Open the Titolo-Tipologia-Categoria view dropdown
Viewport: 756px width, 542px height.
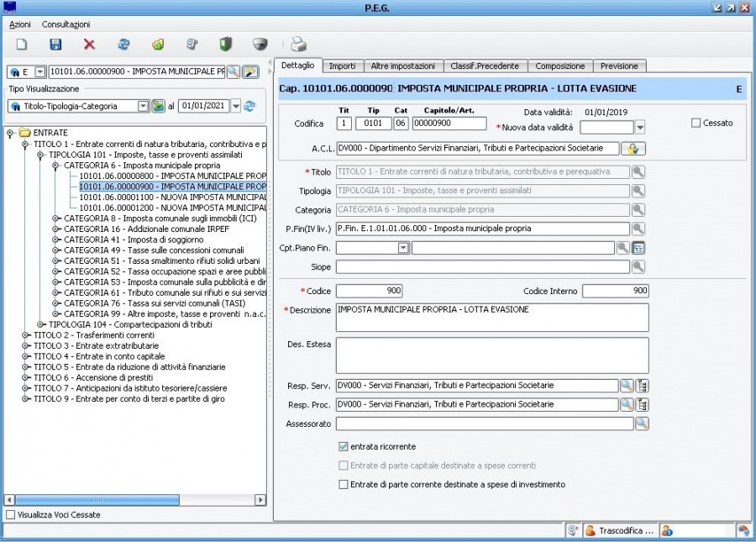click(x=143, y=106)
